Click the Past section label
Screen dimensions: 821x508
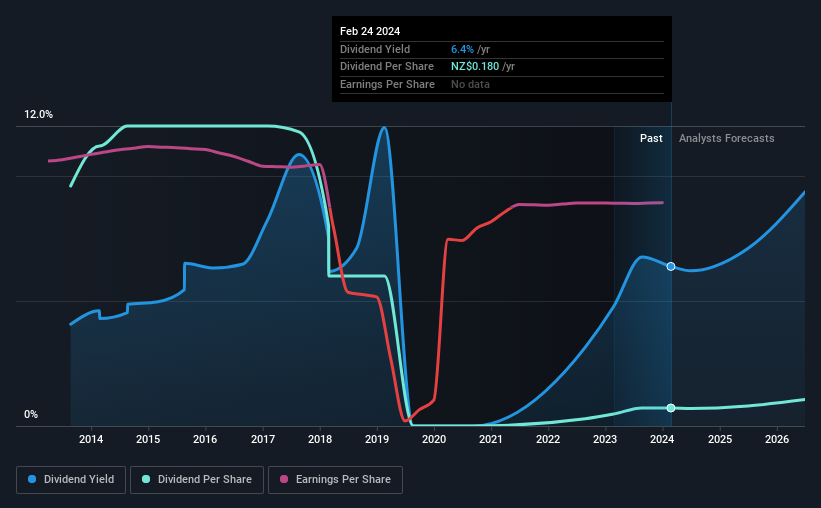651,138
